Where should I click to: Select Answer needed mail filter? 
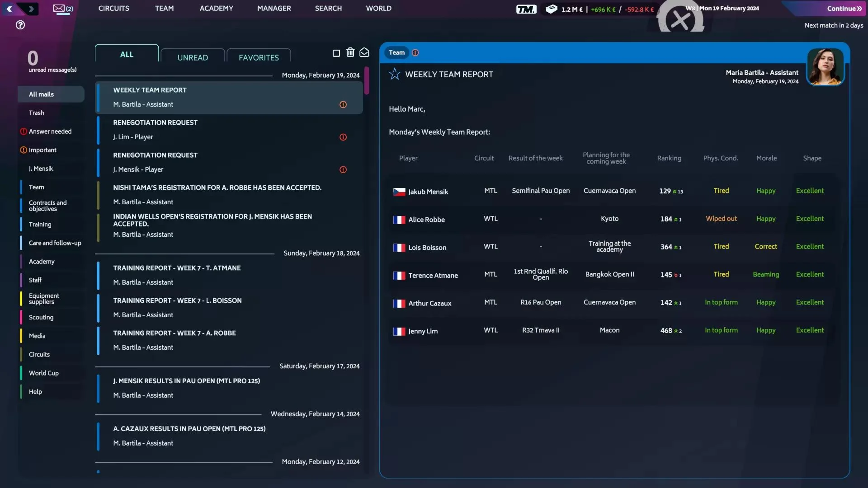pos(50,131)
